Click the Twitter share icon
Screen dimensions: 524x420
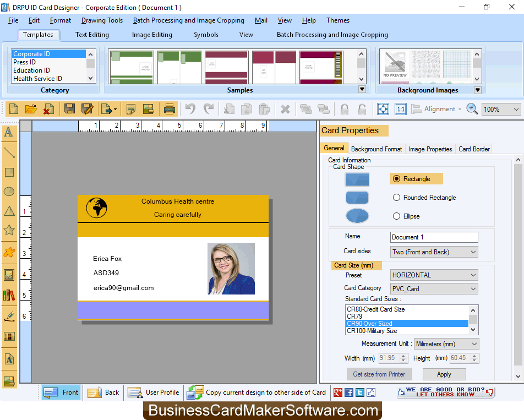pos(360,392)
